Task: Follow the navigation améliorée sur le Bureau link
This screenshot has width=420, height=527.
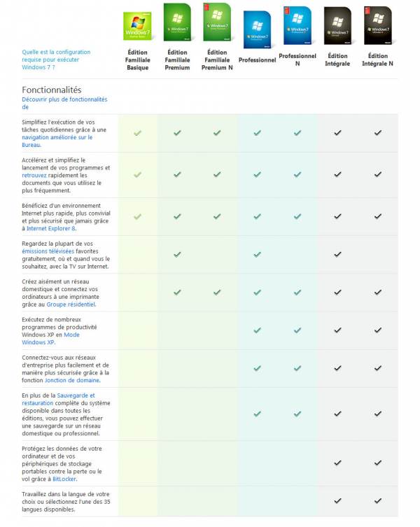Action: [x=57, y=141]
